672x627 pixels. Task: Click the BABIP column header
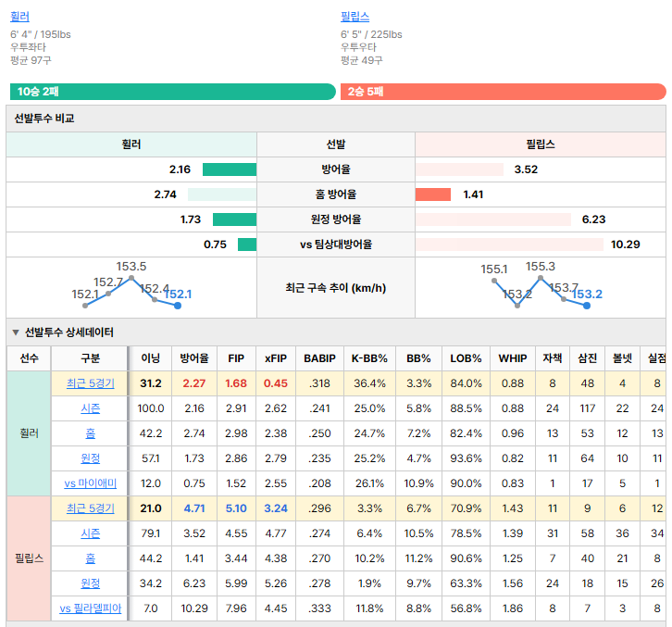tap(319, 358)
